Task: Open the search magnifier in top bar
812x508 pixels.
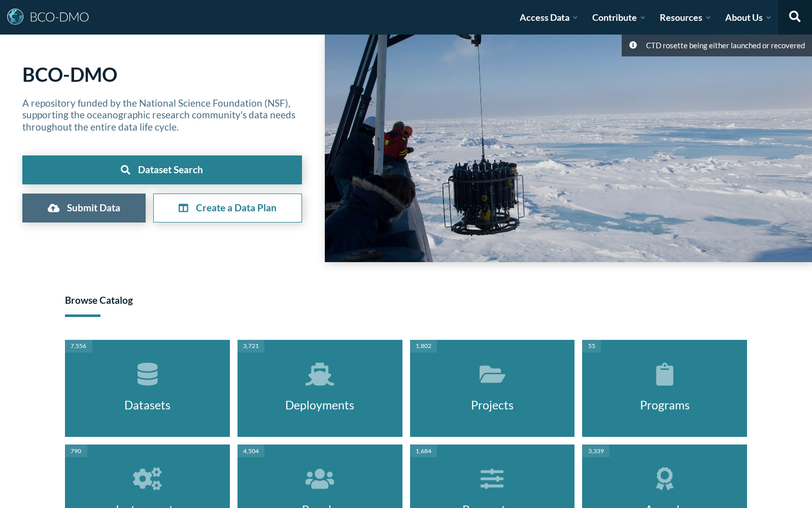Action: point(795,17)
